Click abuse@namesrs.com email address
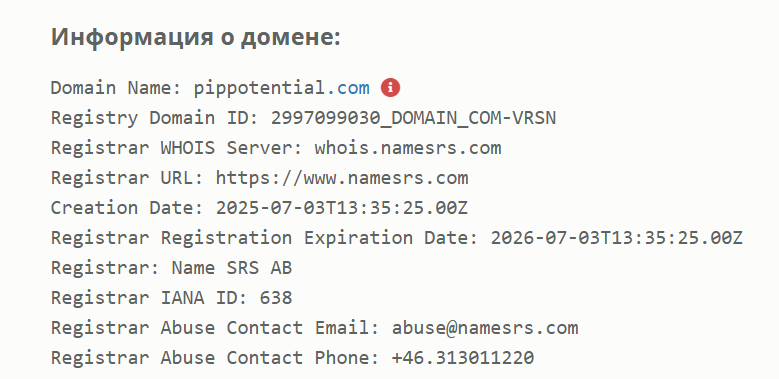The height and width of the screenshot is (379, 779). click(485, 328)
